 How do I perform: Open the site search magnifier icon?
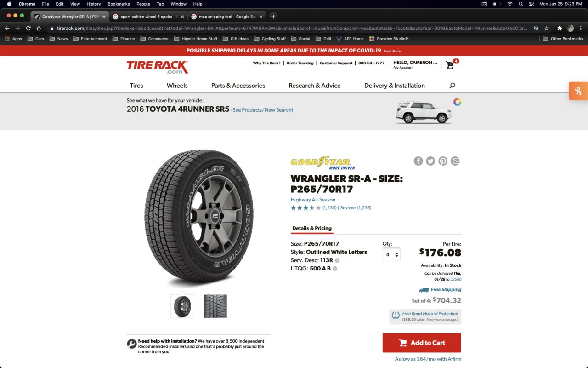[x=452, y=86]
